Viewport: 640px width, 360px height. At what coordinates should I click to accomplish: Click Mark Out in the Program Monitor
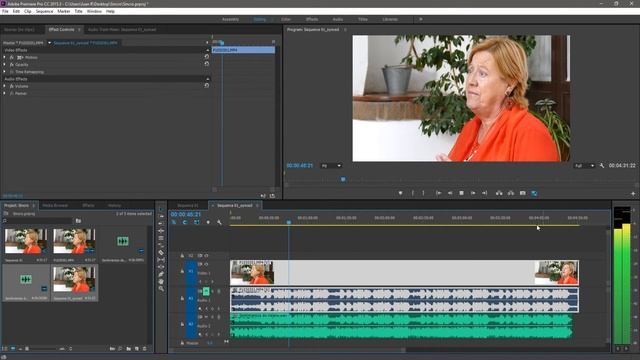click(423, 193)
